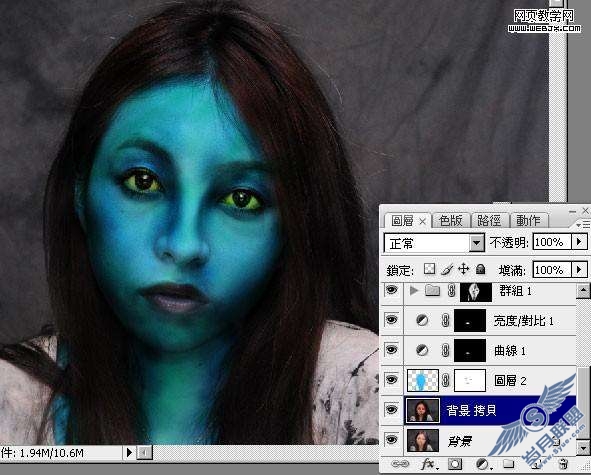Switch to the 動作 actions tab
The width and height of the screenshot is (591, 475).
pos(528,221)
